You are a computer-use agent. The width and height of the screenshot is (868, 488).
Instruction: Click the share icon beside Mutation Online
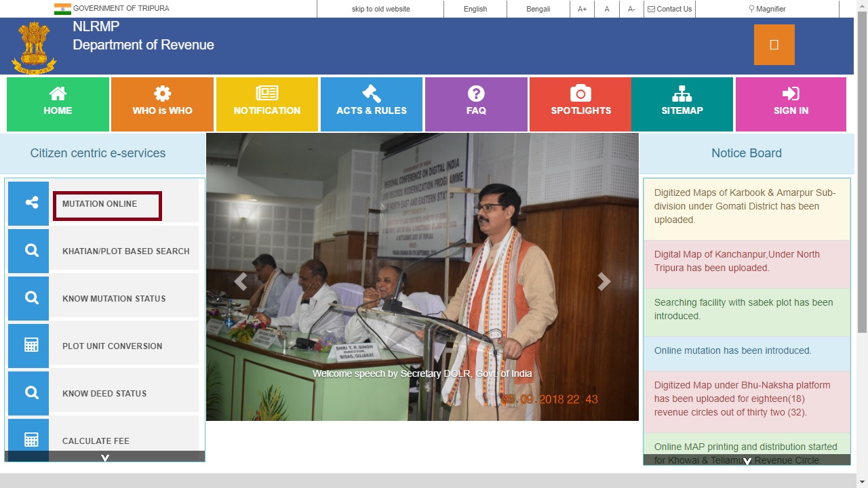point(28,203)
